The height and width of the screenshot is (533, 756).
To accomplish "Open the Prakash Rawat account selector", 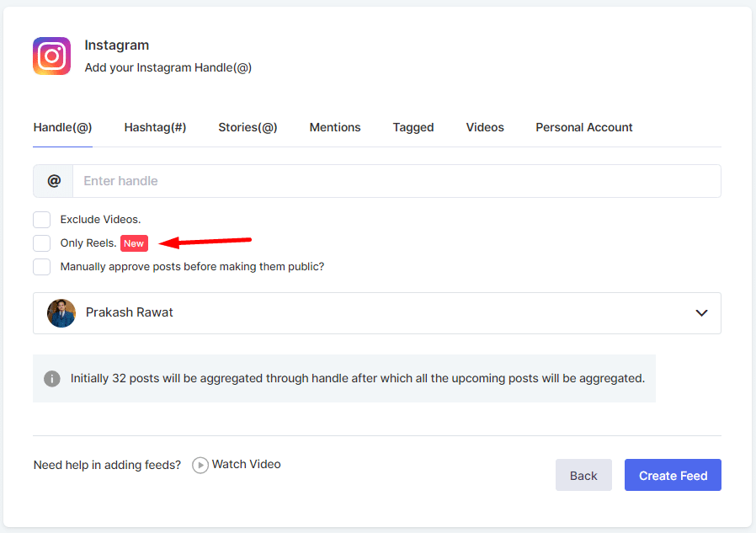I will (x=376, y=313).
